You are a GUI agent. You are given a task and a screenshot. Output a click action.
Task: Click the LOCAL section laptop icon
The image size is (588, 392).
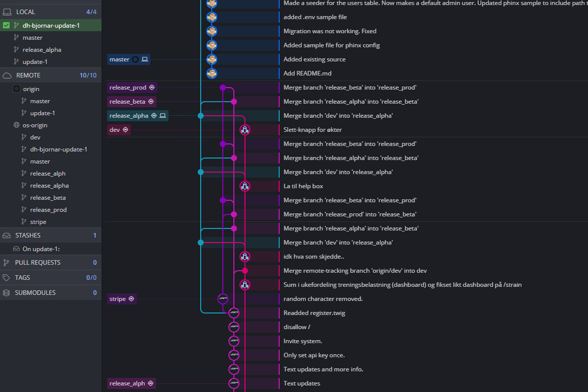(7, 12)
